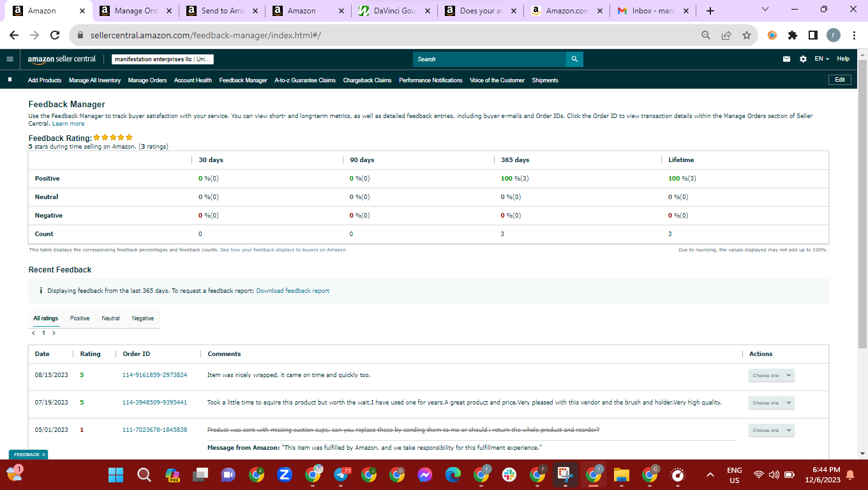This screenshot has width=868, height=490.
Task: Open Voice of the Customer
Action: pos(497,80)
